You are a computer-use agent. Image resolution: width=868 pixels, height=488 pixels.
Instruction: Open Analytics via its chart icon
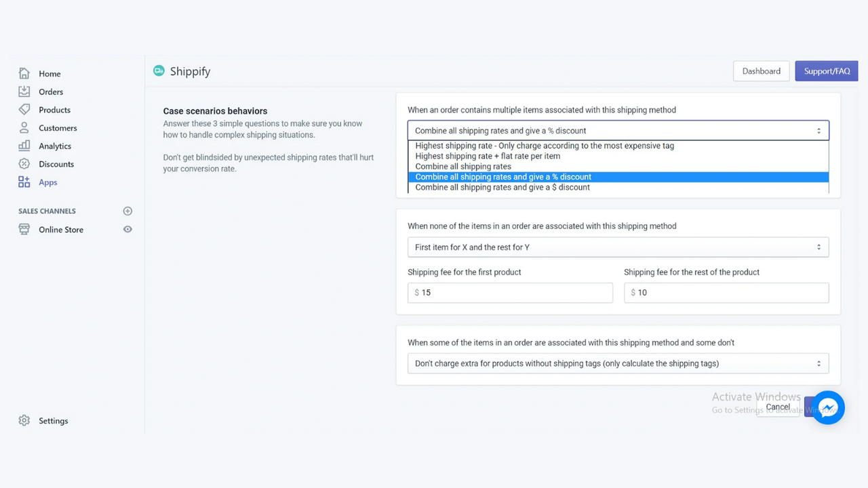[24, 146]
